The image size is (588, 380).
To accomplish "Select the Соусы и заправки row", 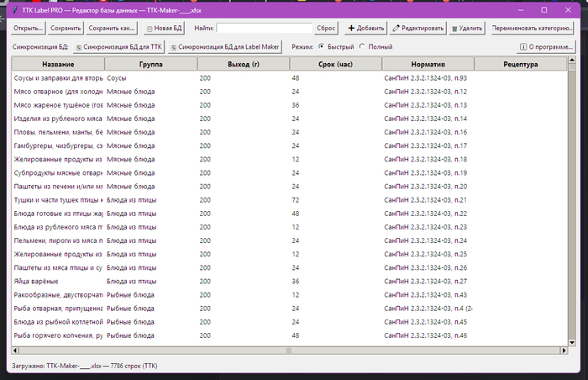I will pos(289,78).
